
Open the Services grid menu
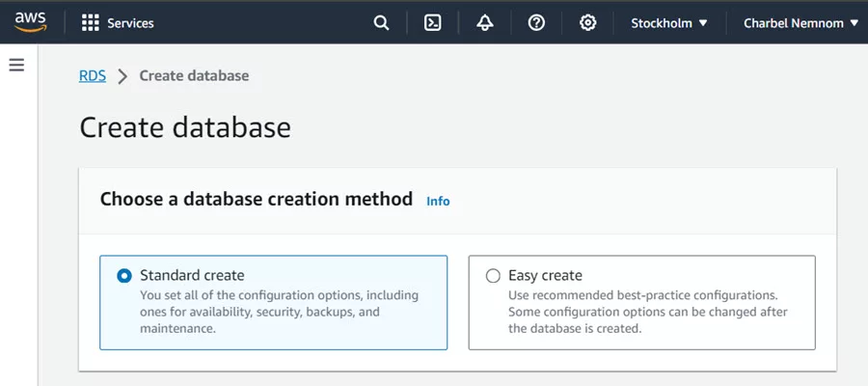click(x=91, y=23)
